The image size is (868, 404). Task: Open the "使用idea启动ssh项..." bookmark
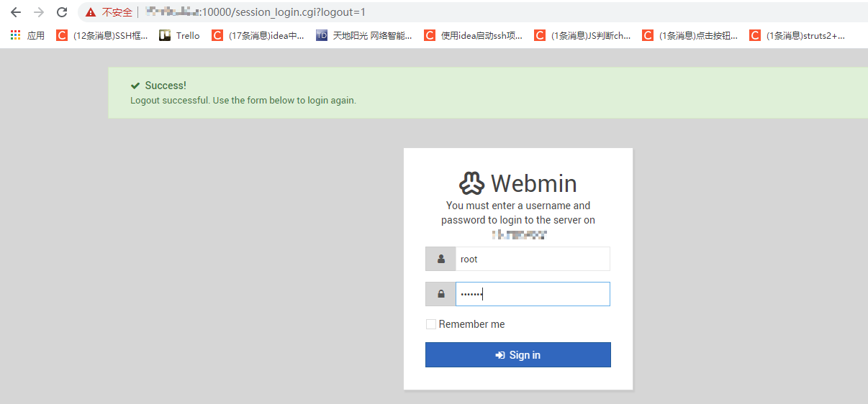coord(474,35)
